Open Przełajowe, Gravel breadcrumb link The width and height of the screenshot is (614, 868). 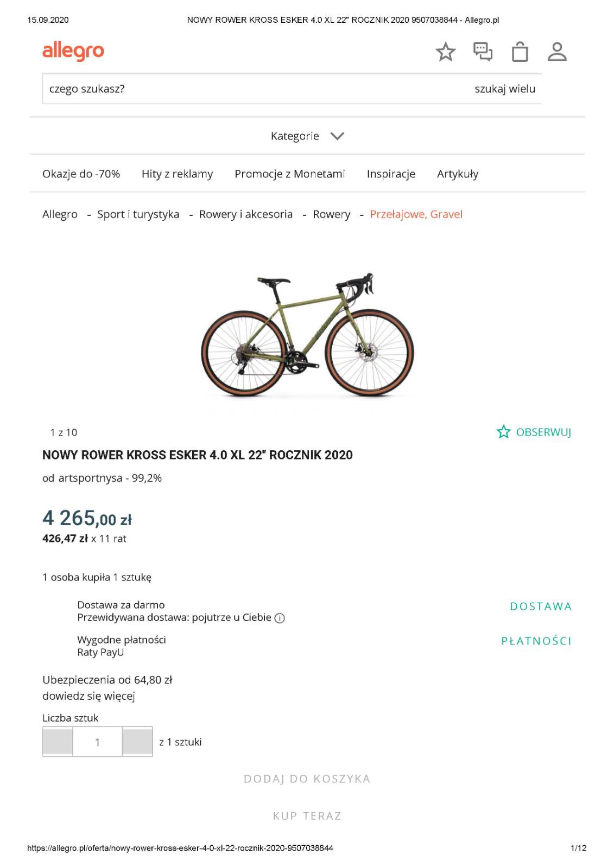point(416,214)
